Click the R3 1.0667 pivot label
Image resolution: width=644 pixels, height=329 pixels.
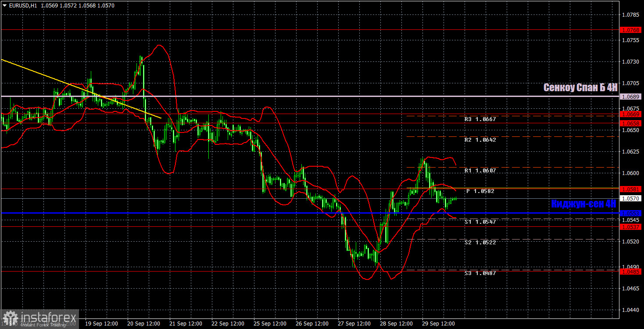[x=480, y=119]
